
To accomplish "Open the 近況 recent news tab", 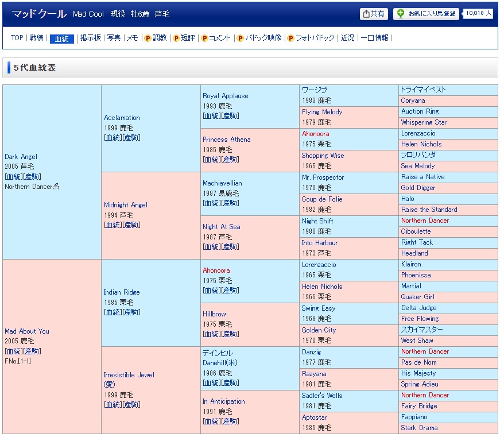I will pyautogui.click(x=347, y=38).
